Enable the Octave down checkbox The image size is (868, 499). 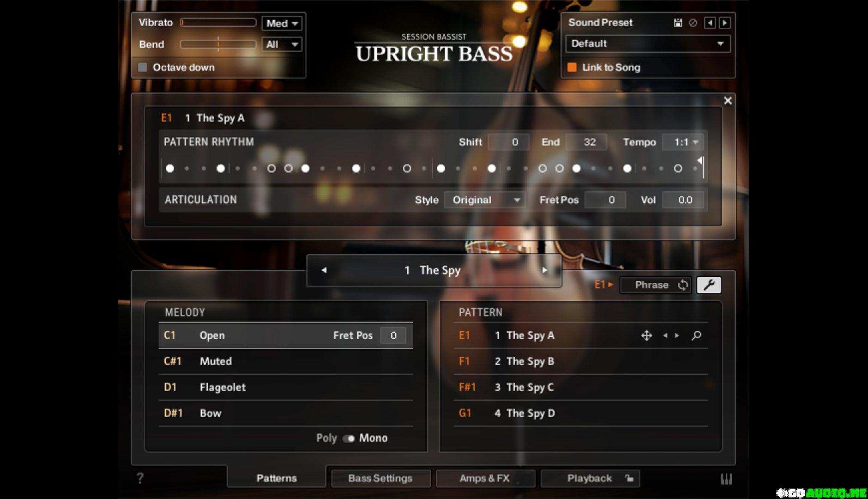point(143,67)
